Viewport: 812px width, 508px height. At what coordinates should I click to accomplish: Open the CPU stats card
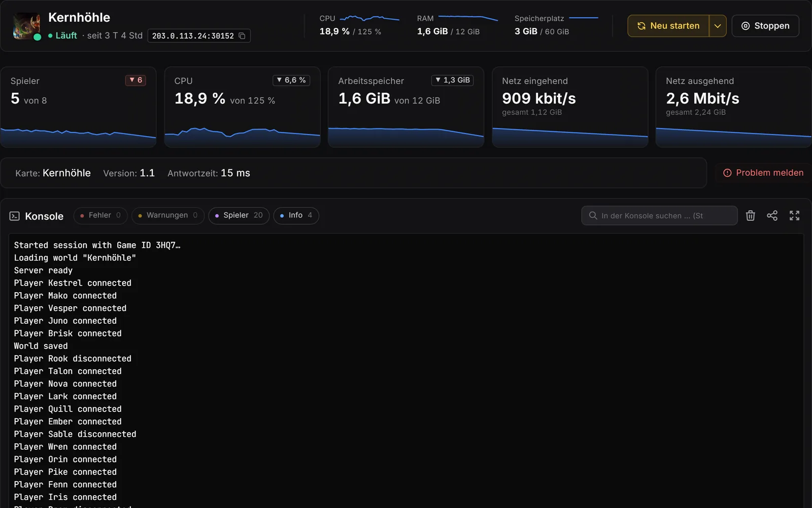point(242,107)
